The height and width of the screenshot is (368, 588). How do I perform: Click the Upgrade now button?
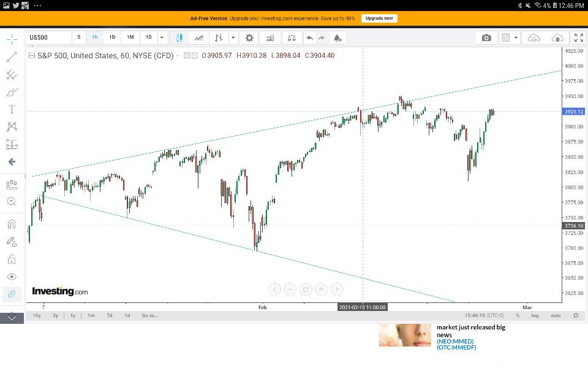379,18
